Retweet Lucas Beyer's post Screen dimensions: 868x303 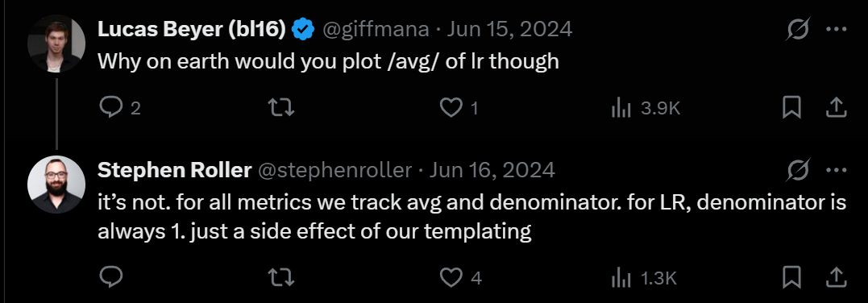[280, 107]
